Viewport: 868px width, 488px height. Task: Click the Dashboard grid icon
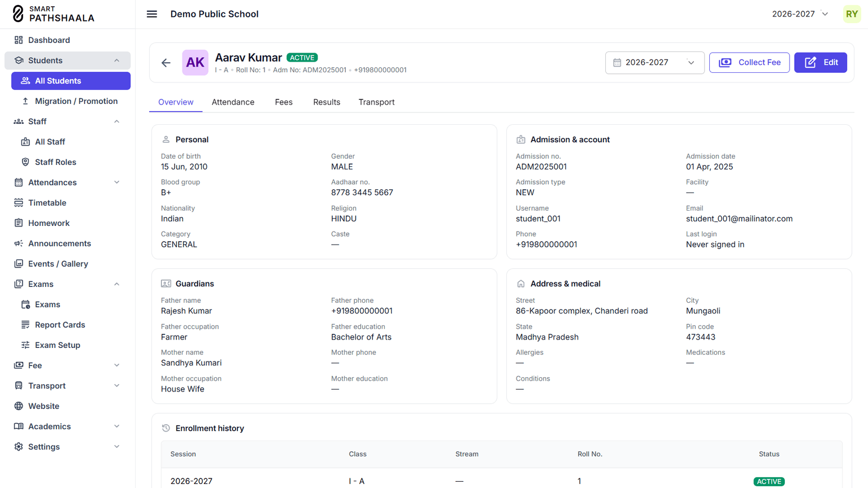(x=19, y=40)
